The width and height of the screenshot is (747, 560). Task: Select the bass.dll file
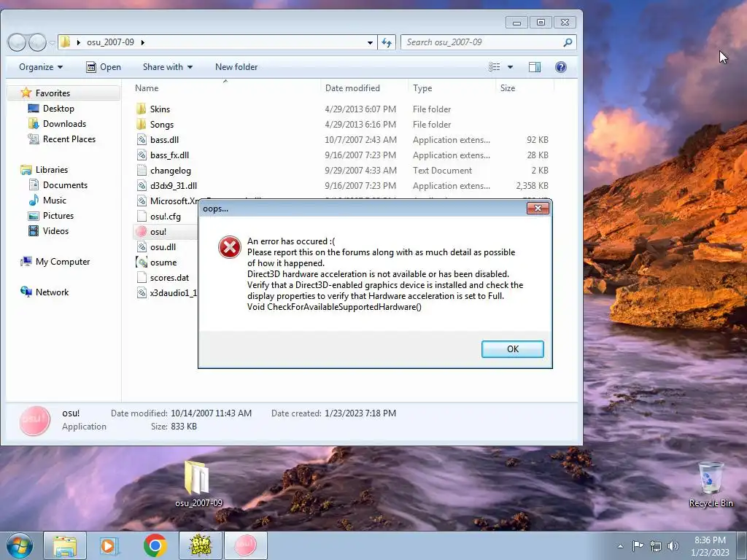[x=158, y=139]
